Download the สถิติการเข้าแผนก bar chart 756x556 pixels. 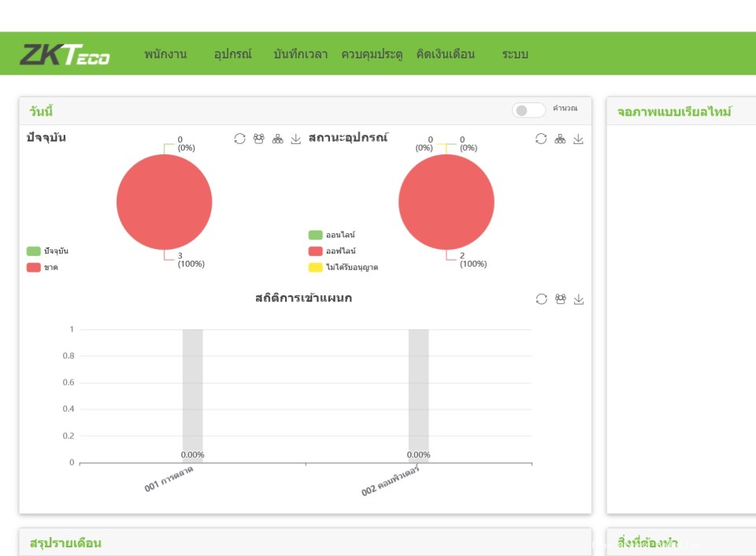point(578,299)
